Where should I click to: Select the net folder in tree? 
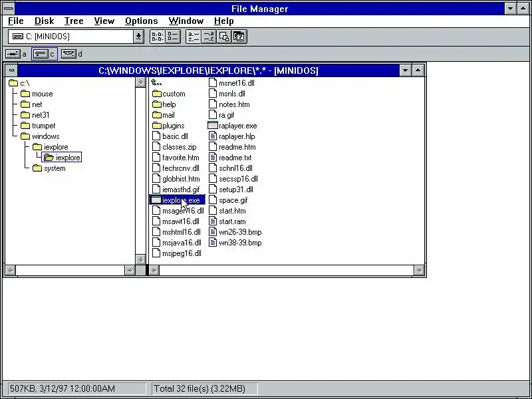coord(31,104)
